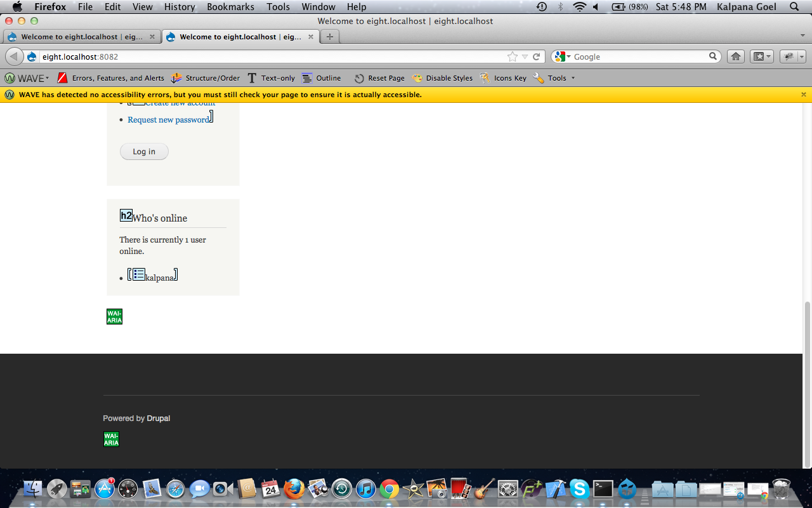Open the Tools menu in the menu bar
The width and height of the screenshot is (812, 508).
[x=278, y=7]
